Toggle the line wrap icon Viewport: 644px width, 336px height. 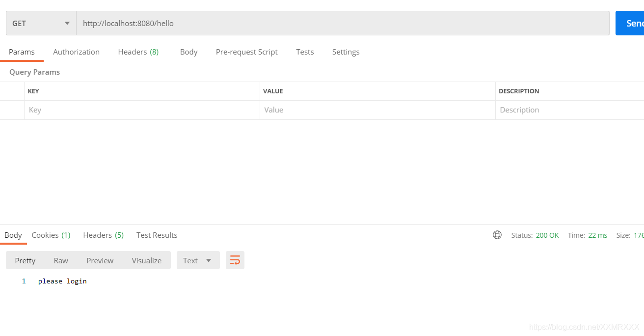235,260
